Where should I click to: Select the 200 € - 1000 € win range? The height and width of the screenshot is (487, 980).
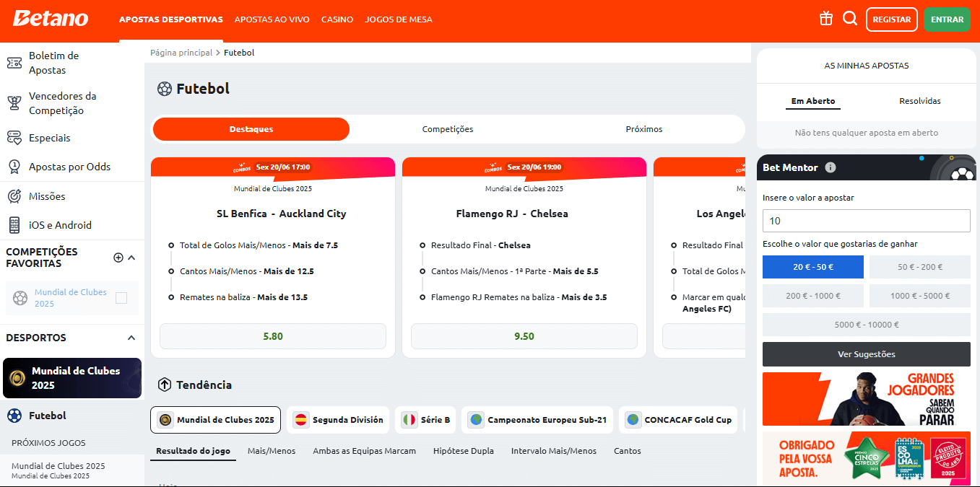(813, 296)
